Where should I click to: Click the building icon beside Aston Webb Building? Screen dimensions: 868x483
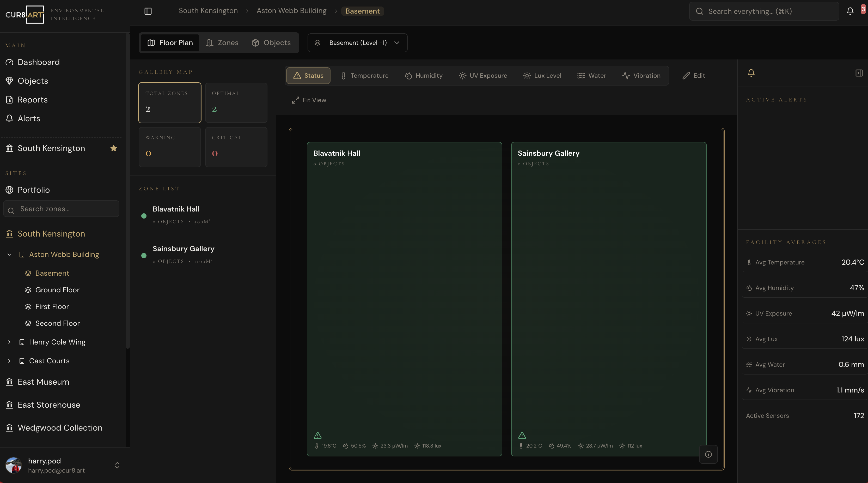(22, 255)
